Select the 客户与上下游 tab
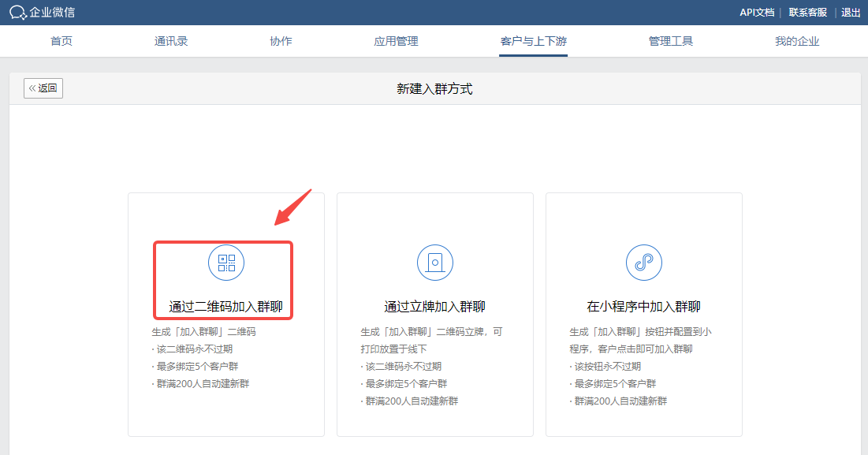 pos(534,41)
